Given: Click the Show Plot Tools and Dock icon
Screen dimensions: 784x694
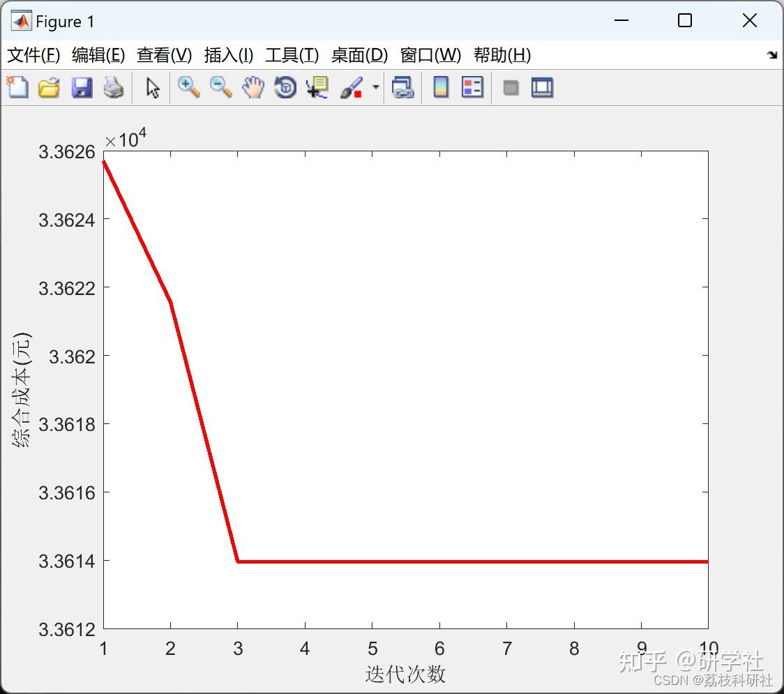Looking at the screenshot, I should [542, 87].
